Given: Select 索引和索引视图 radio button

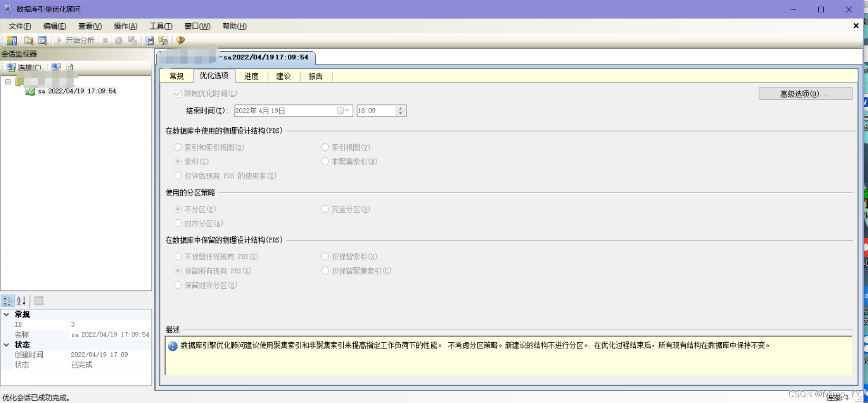Looking at the screenshot, I should [178, 147].
